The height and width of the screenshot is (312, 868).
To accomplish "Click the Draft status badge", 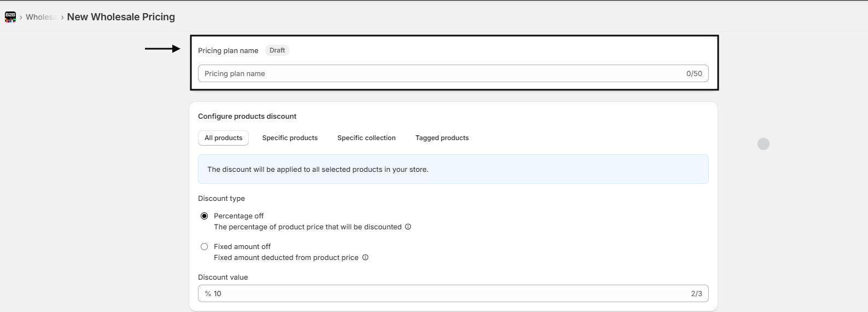I will tap(277, 50).
